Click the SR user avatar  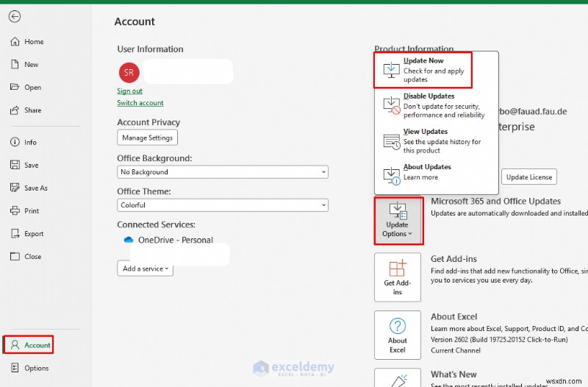point(129,72)
